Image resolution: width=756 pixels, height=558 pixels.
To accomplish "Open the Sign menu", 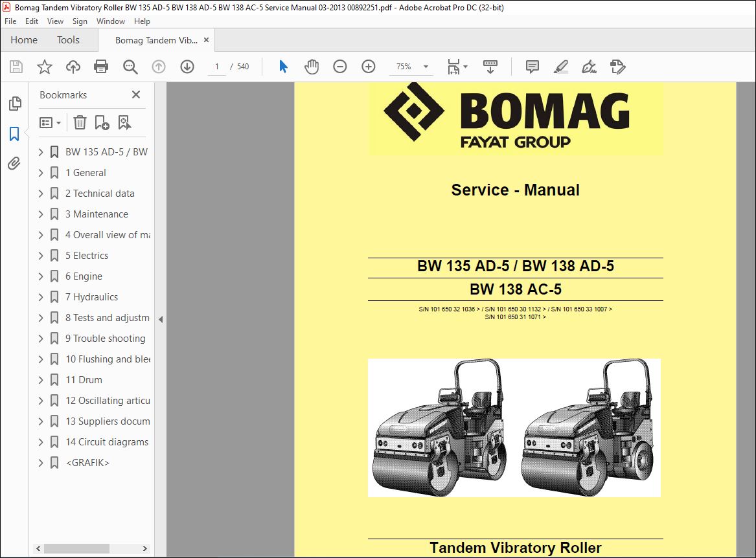I will pyautogui.click(x=80, y=21).
